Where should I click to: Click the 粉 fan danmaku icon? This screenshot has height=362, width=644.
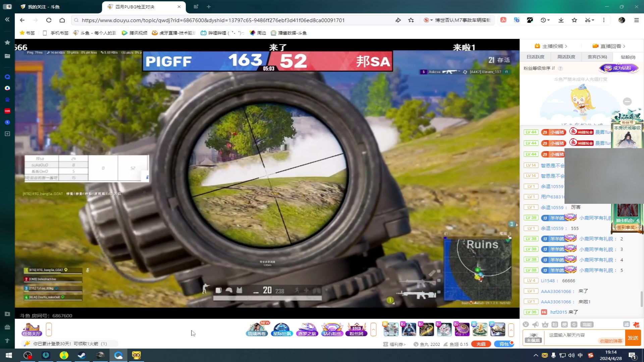click(x=555, y=324)
